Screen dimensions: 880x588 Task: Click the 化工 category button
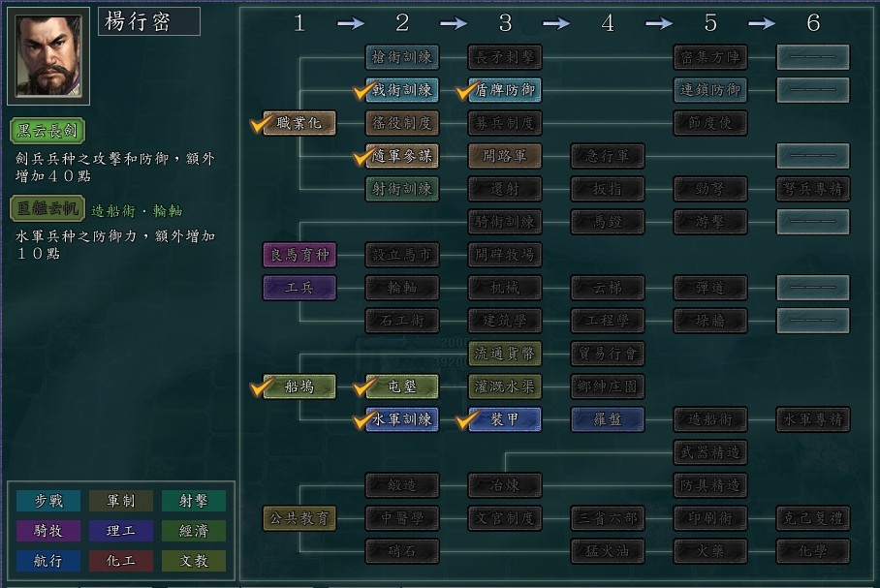(x=121, y=561)
